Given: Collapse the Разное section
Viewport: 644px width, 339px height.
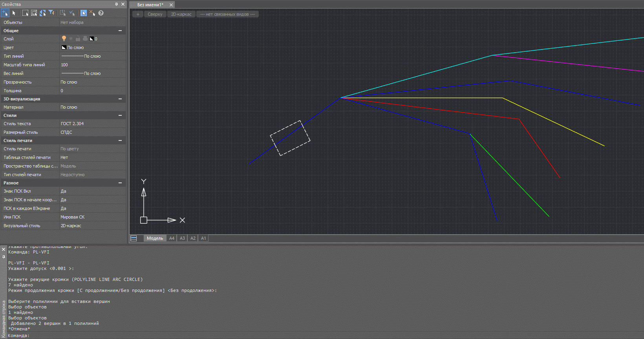Looking at the screenshot, I should click(120, 183).
